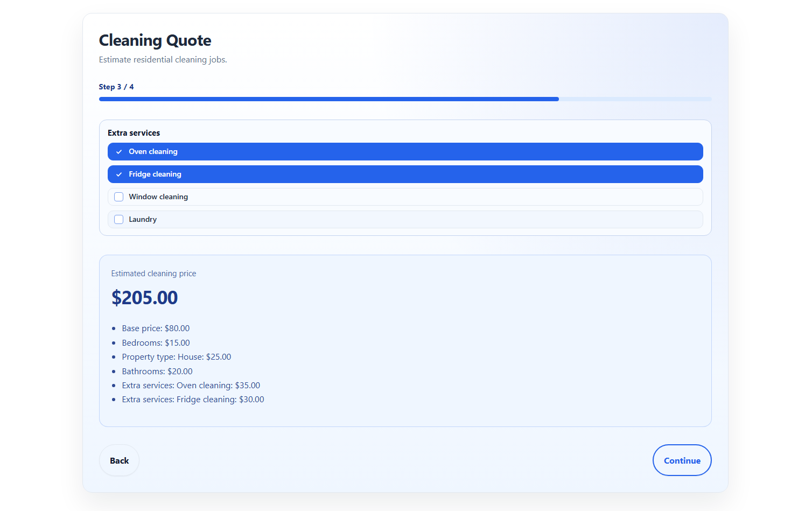The image size is (812, 511).
Task: Click the 'Estimated cleaning price' label
Action: pyautogui.click(x=153, y=274)
